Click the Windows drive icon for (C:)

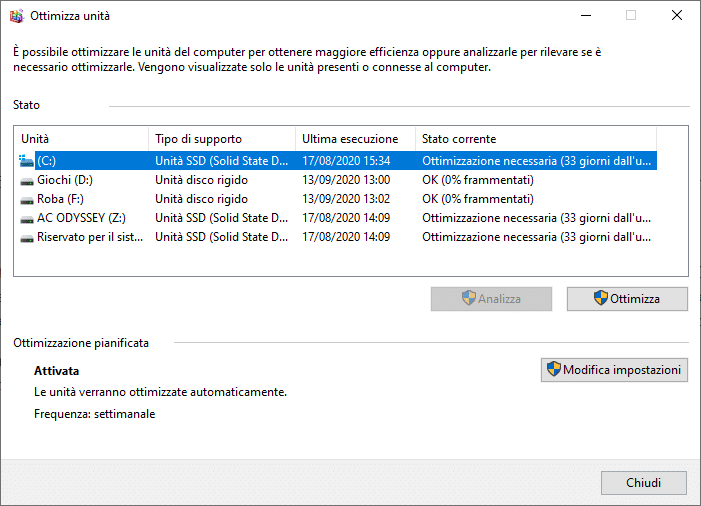click(x=26, y=160)
